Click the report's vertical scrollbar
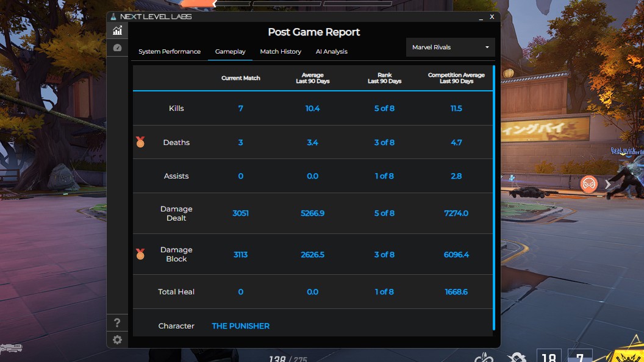The width and height of the screenshot is (644, 362). [494, 197]
